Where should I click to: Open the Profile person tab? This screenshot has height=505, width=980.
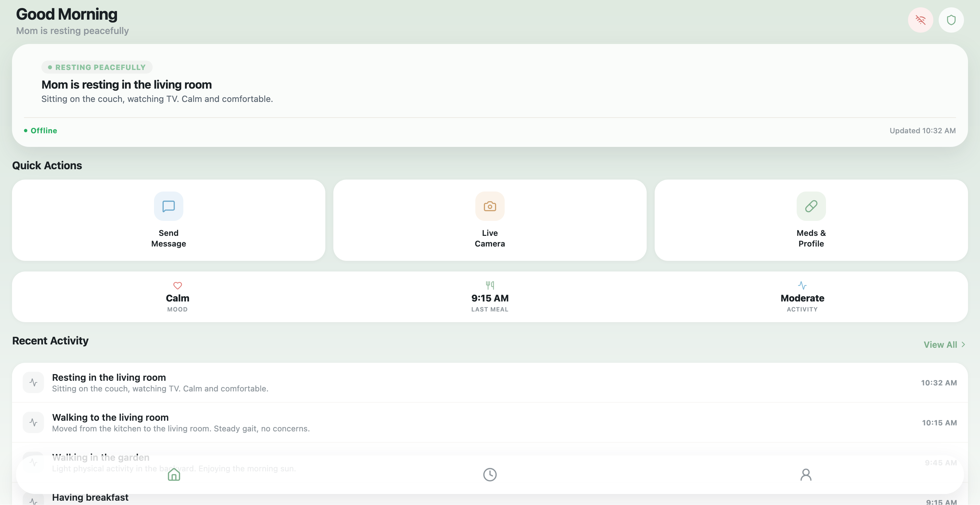click(805, 474)
